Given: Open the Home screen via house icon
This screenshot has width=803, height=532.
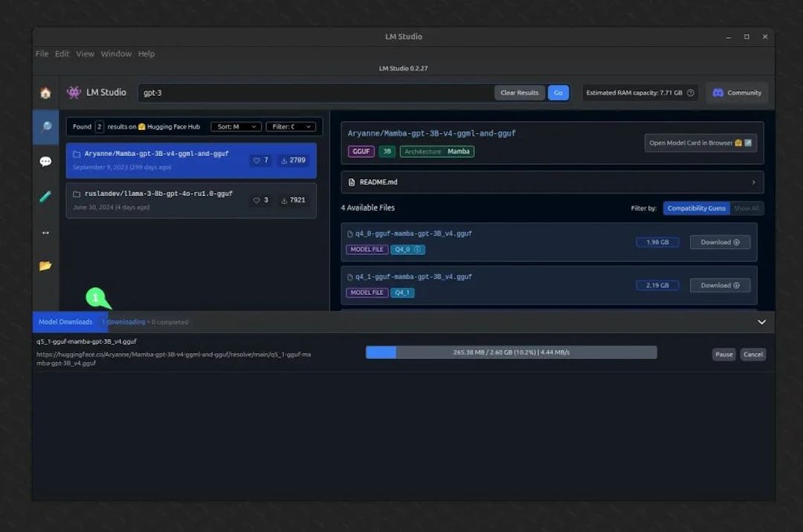Looking at the screenshot, I should (45, 92).
